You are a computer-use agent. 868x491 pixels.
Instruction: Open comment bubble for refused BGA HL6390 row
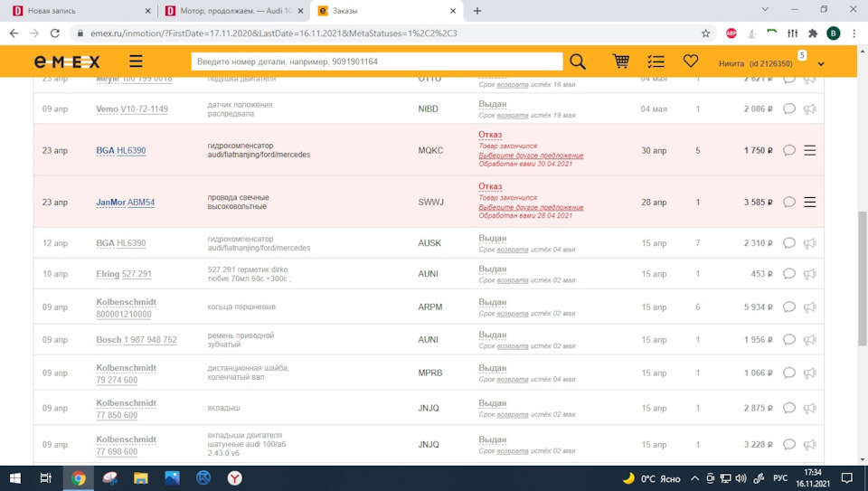point(788,150)
